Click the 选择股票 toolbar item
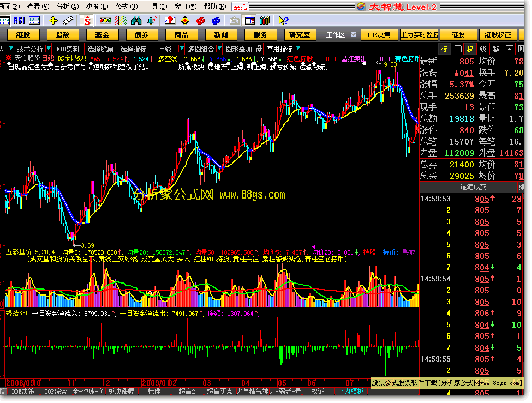The width and height of the screenshot is (532, 403). (101, 49)
